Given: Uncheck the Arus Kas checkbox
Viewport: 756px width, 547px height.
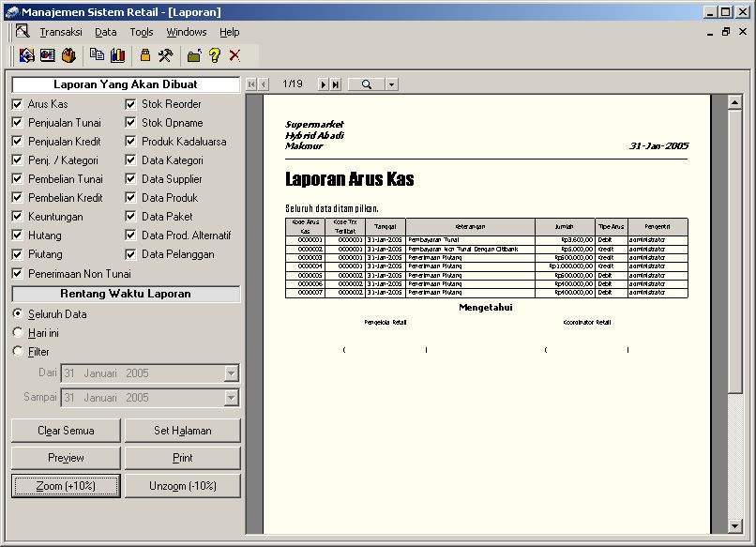Looking at the screenshot, I should [x=17, y=104].
